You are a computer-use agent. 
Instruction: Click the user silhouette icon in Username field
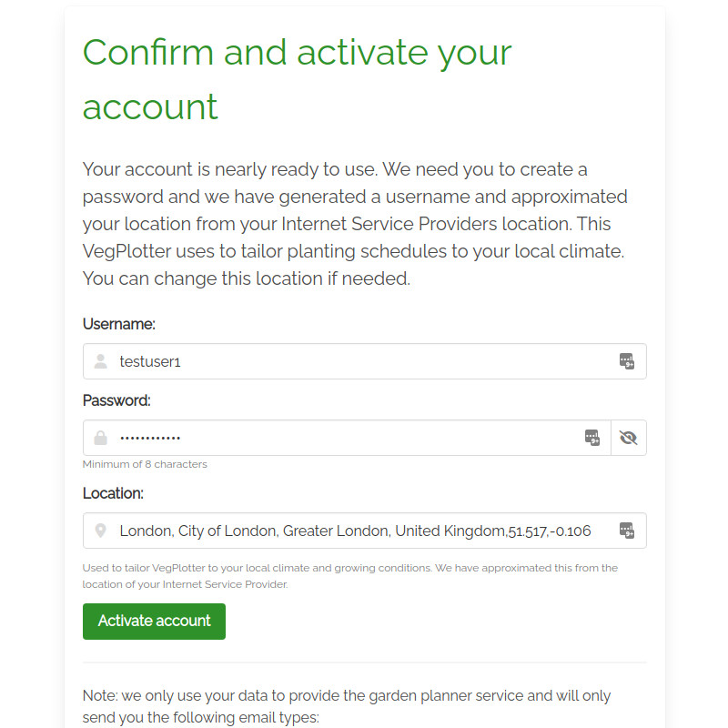101,361
